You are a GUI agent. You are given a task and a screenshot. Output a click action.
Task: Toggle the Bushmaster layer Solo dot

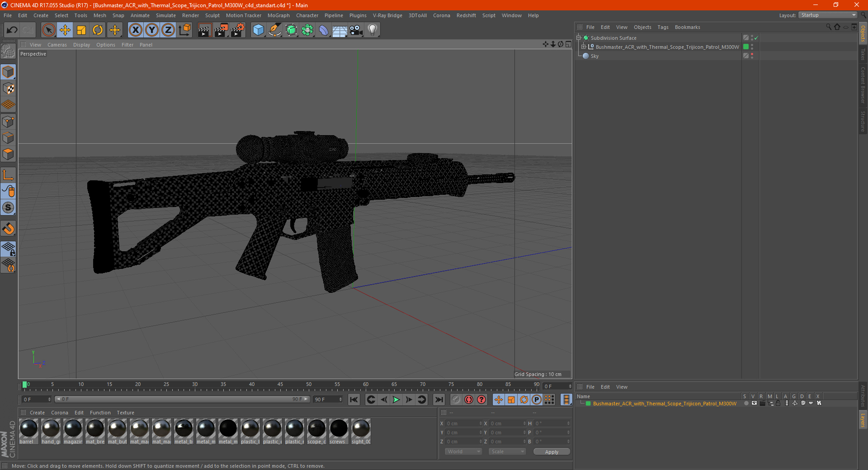(x=746, y=404)
